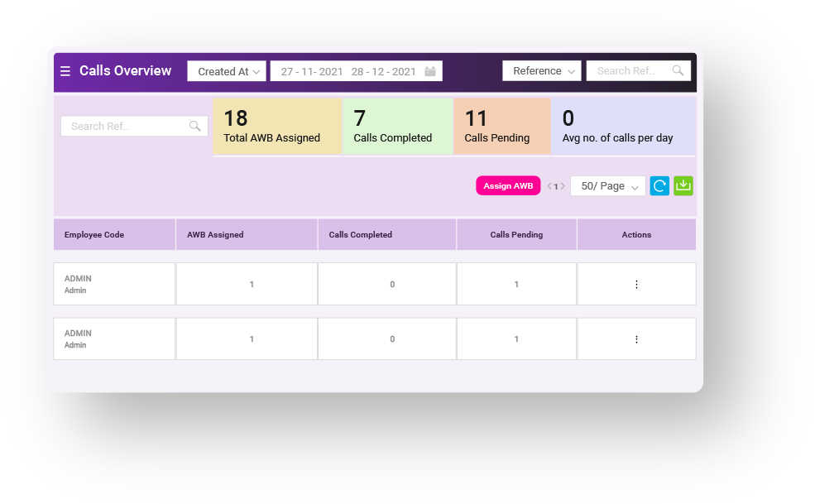Go to next page arrow

click(563, 186)
